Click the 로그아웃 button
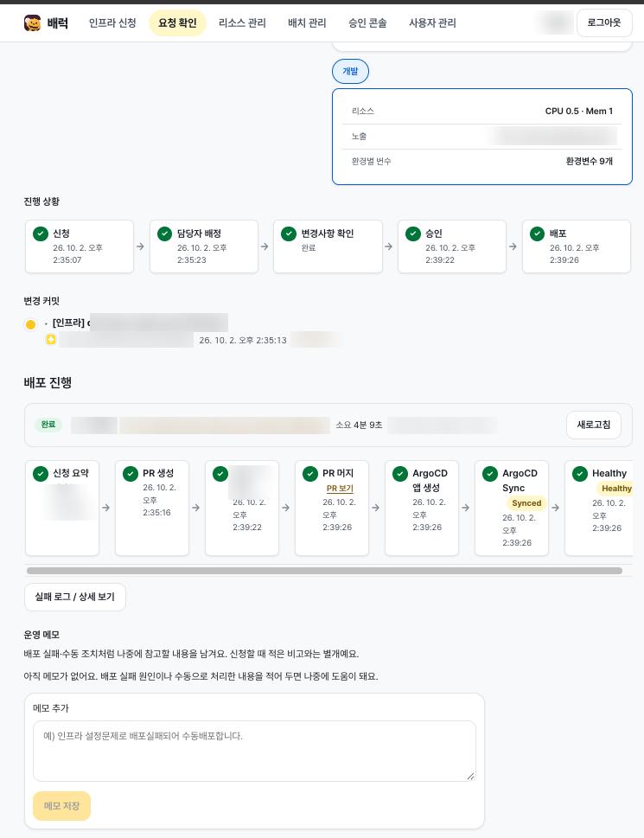644x838 pixels. point(604,22)
